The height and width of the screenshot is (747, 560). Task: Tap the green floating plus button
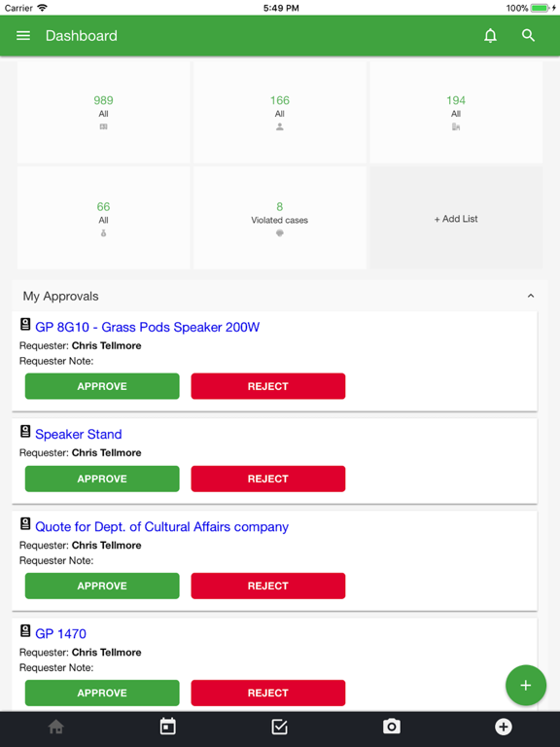tap(526, 685)
